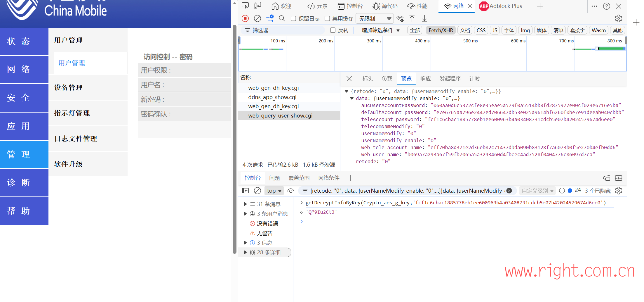Open DevTools more options ellipsis
Screen dimensions: 644x302
(x=594, y=6)
